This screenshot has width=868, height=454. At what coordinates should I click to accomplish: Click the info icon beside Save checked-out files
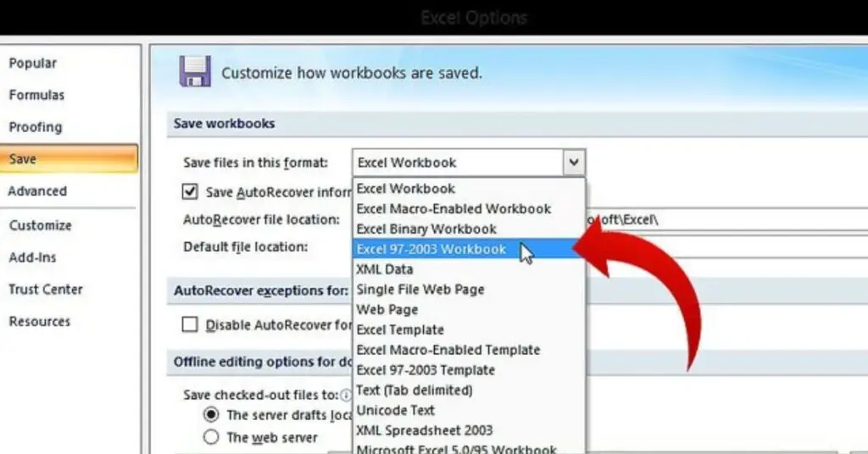[346, 396]
